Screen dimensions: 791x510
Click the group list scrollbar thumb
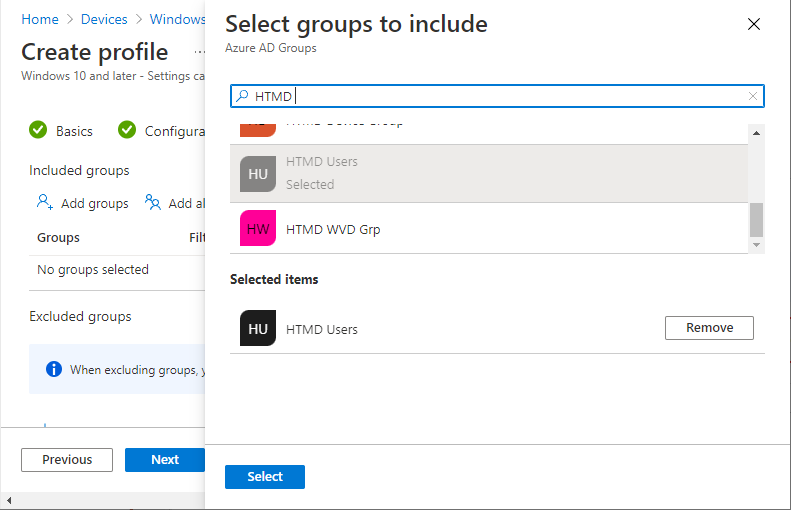click(756, 219)
